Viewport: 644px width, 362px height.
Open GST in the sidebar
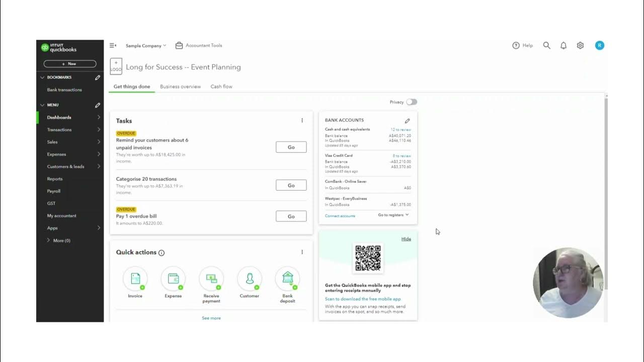pyautogui.click(x=51, y=204)
